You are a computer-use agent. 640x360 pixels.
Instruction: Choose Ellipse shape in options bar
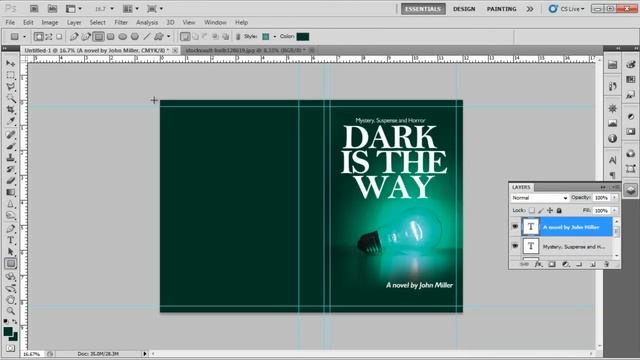122,37
